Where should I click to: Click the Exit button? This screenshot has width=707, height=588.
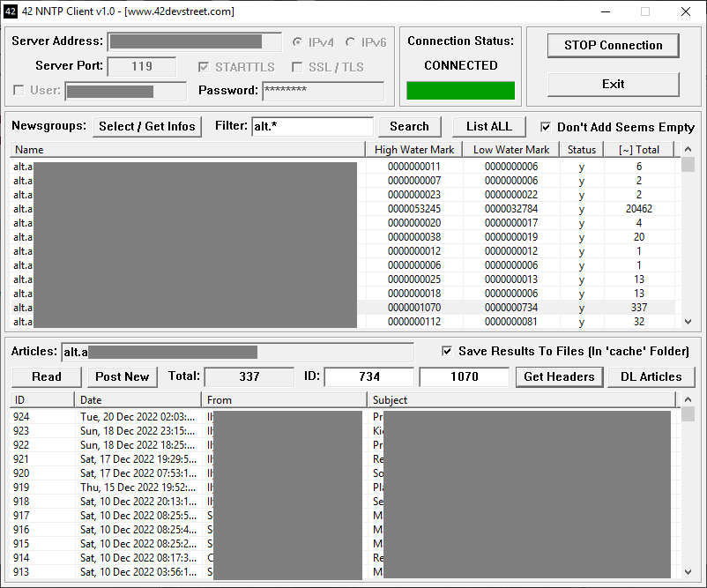613,84
